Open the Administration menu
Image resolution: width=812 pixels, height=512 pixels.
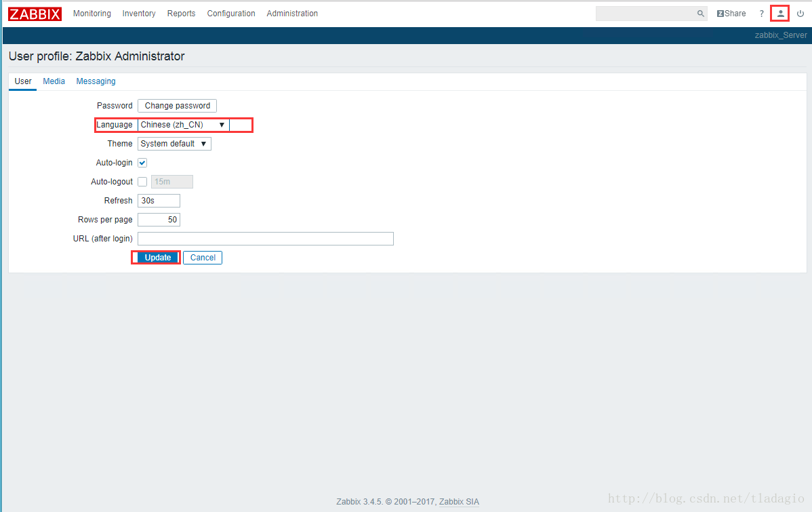[292, 14]
